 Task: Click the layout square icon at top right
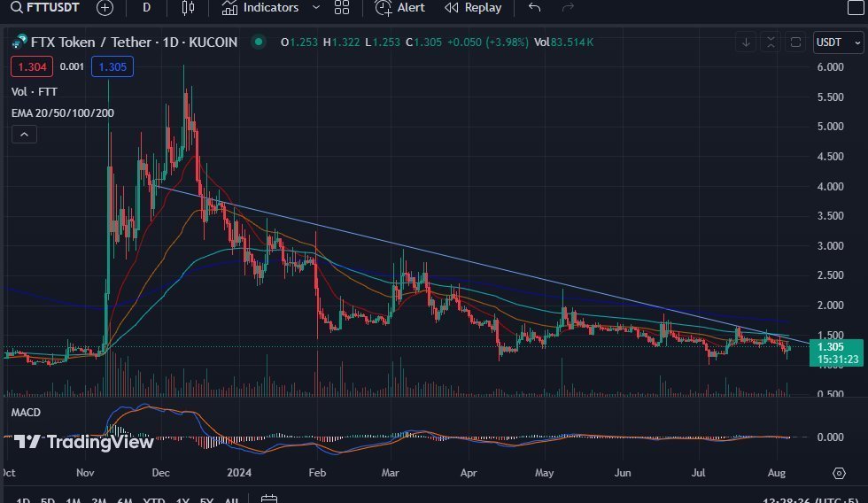coord(856,8)
